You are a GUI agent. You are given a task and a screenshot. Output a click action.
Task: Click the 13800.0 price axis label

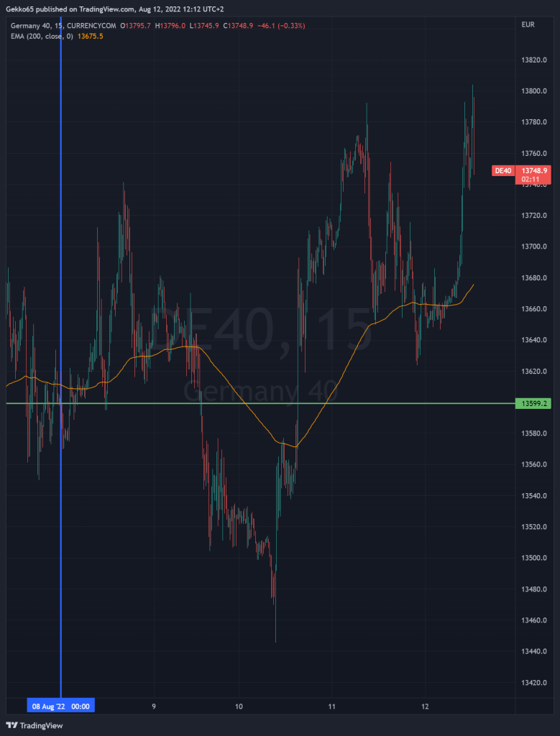[x=534, y=91]
